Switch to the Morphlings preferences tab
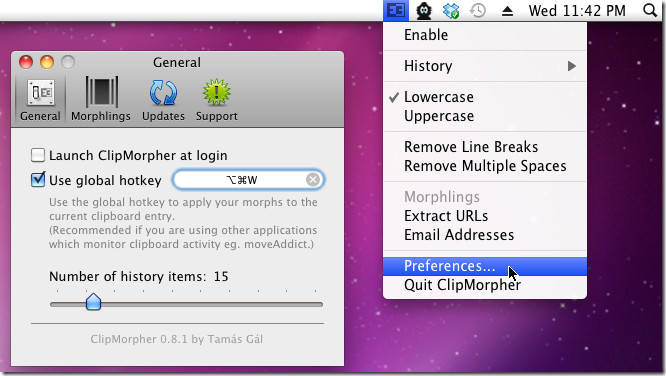Image resolution: width=666 pixels, height=376 pixels. (x=101, y=99)
